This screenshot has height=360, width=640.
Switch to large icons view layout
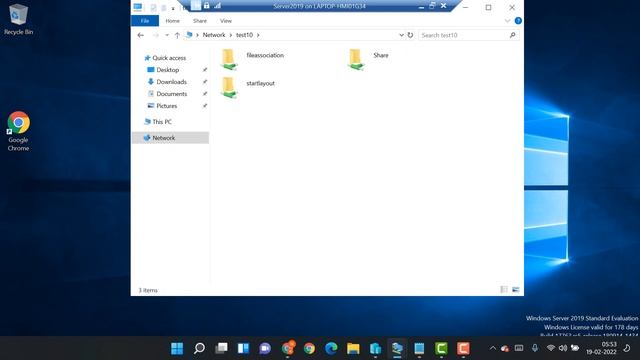point(516,289)
